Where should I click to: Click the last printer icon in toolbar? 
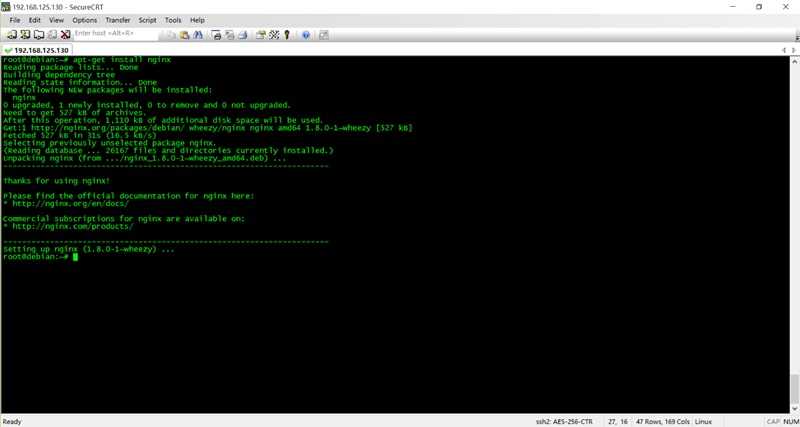pos(243,35)
